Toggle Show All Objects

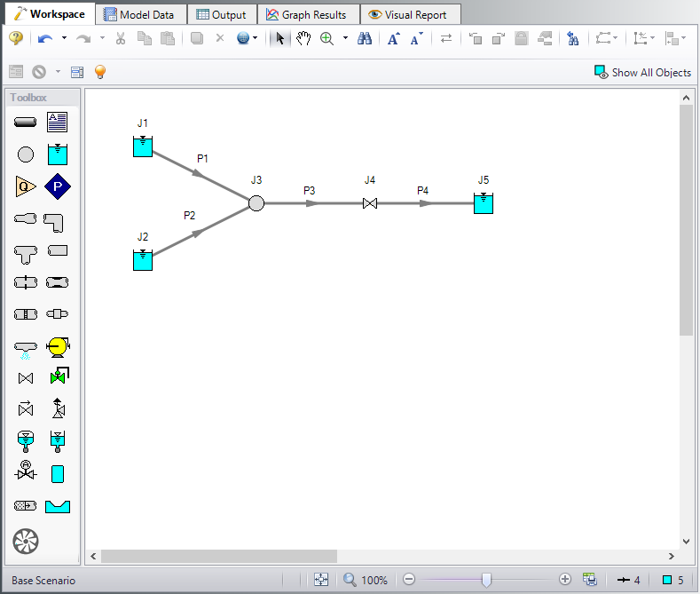tap(643, 72)
